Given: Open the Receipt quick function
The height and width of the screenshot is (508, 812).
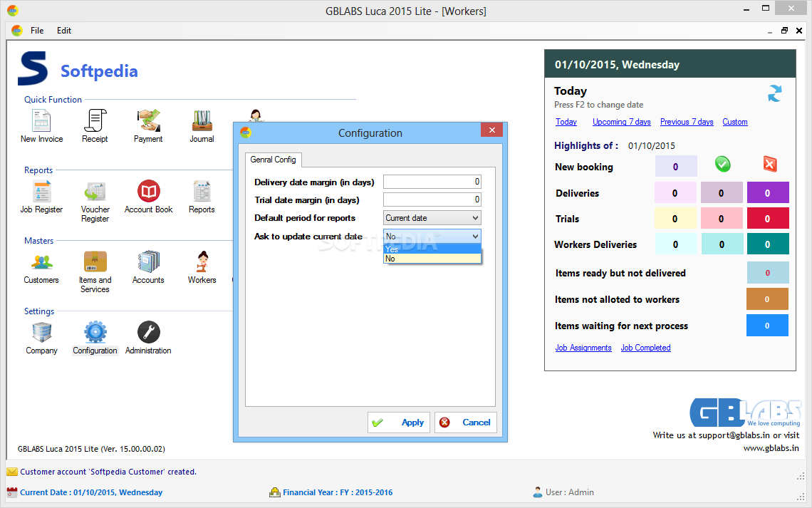Looking at the screenshot, I should click(x=95, y=126).
